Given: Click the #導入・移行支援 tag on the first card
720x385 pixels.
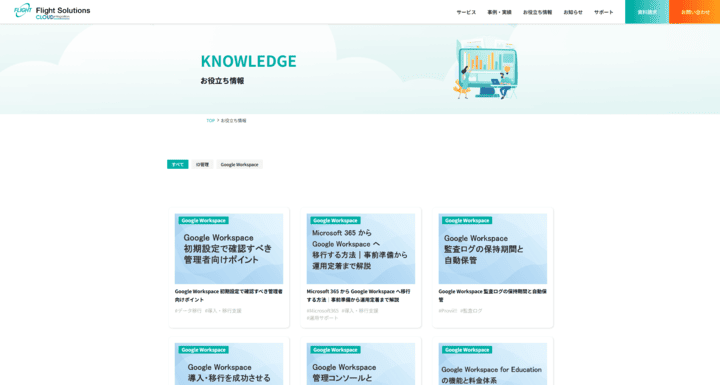Looking at the screenshot, I should point(223,311).
